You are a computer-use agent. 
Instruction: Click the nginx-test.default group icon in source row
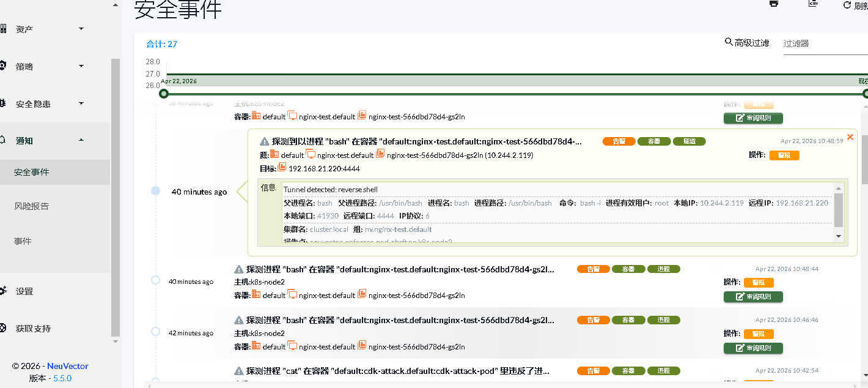pyautogui.click(x=311, y=154)
